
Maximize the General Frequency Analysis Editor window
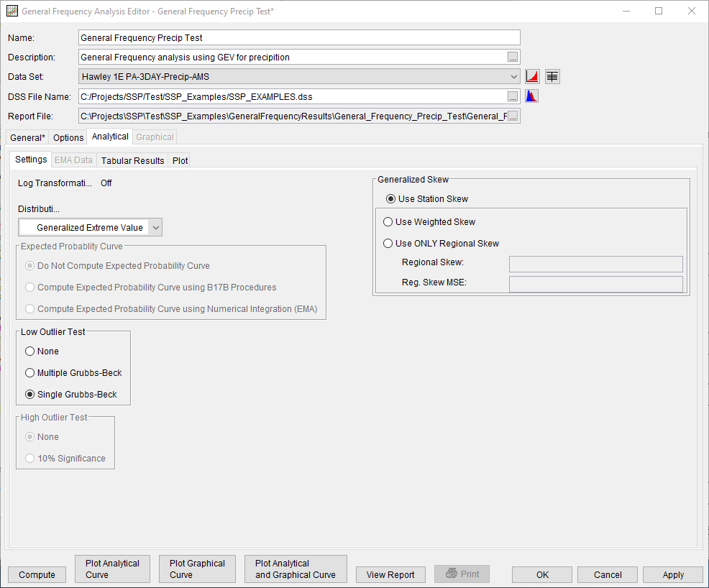tap(659, 12)
